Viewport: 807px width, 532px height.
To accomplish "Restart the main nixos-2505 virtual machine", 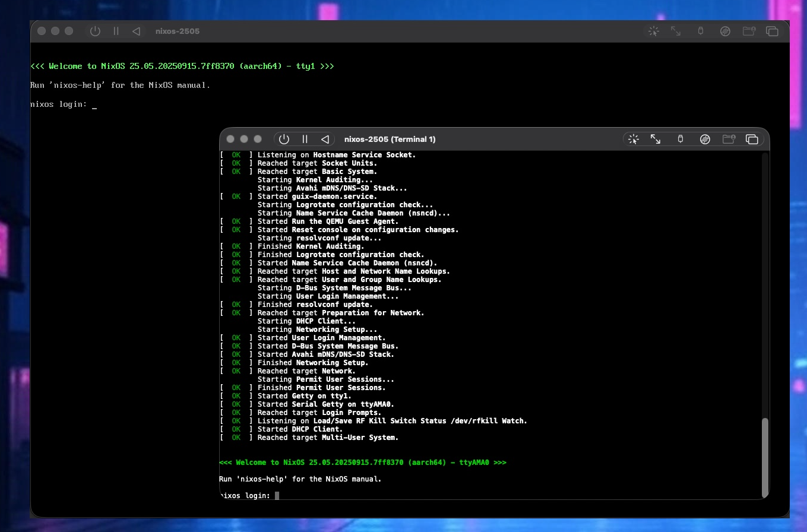I will click(136, 31).
